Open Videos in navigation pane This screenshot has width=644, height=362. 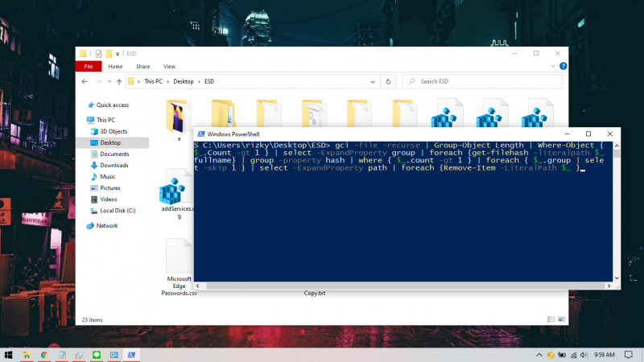point(104,199)
